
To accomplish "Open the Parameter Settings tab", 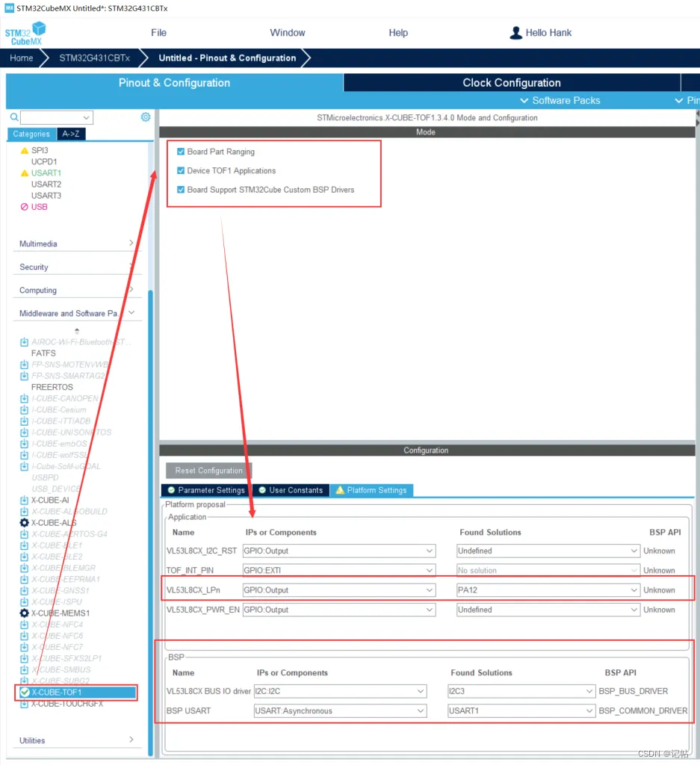I will click(x=206, y=490).
